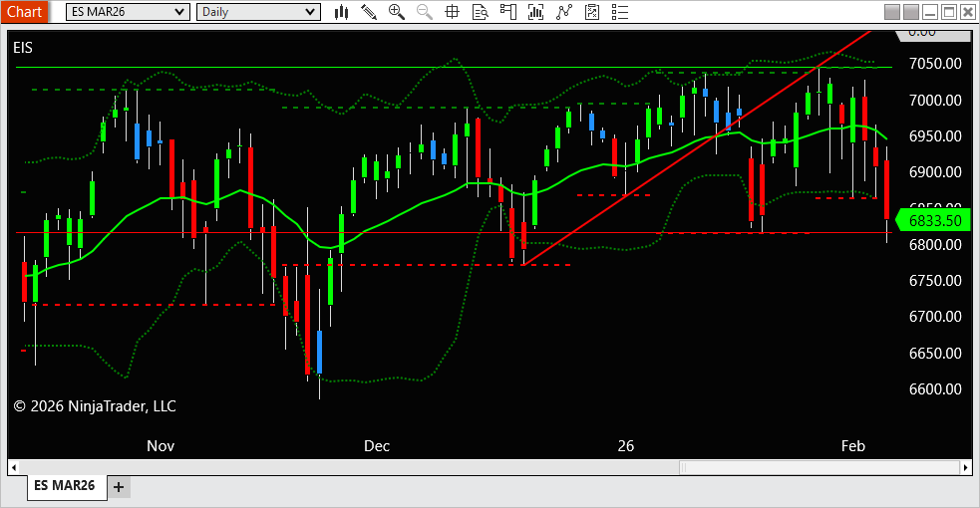Open the indicators line-graph icon

pyautogui.click(x=563, y=12)
